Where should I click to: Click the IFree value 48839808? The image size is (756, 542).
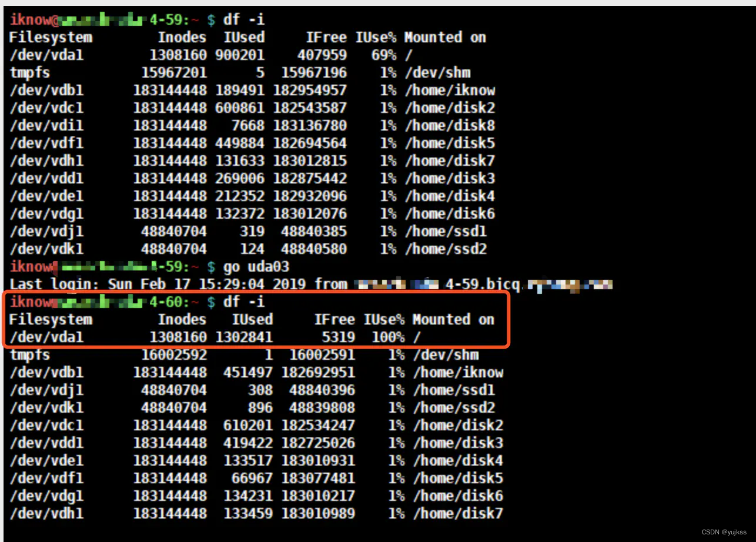point(322,408)
